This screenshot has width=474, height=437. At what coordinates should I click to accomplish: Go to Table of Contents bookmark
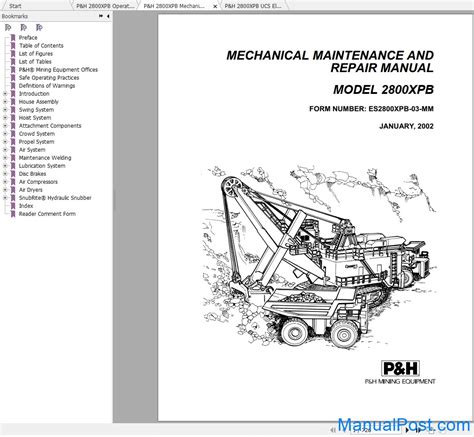41,46
